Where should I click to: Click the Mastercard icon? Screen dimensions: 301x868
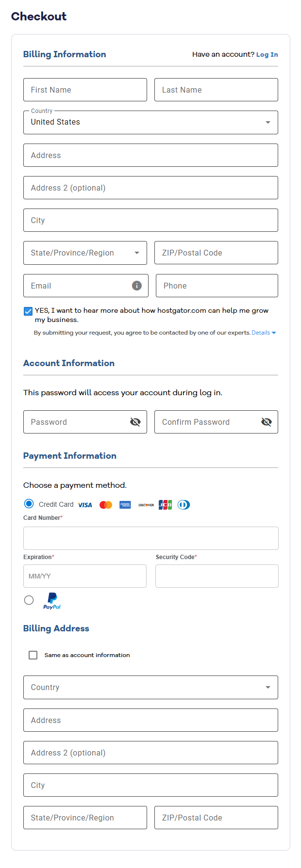(105, 504)
